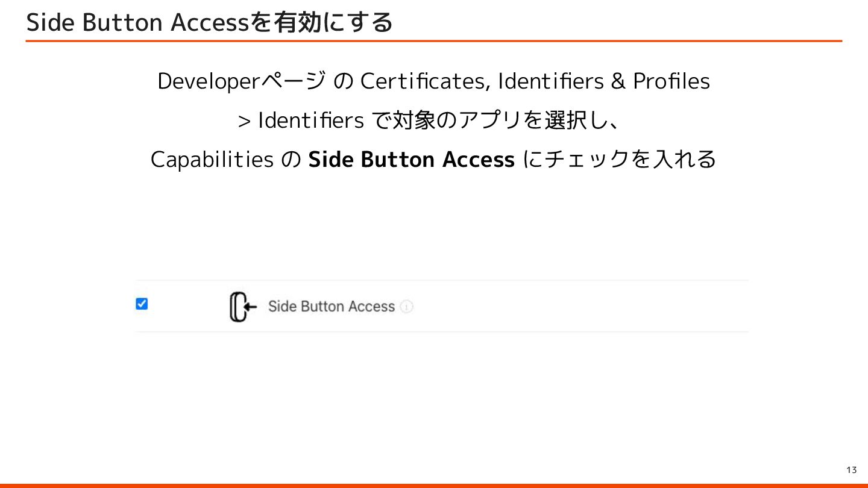Click the > symbol before Identifiers
This screenshot has height=488, width=868.
[x=244, y=121]
